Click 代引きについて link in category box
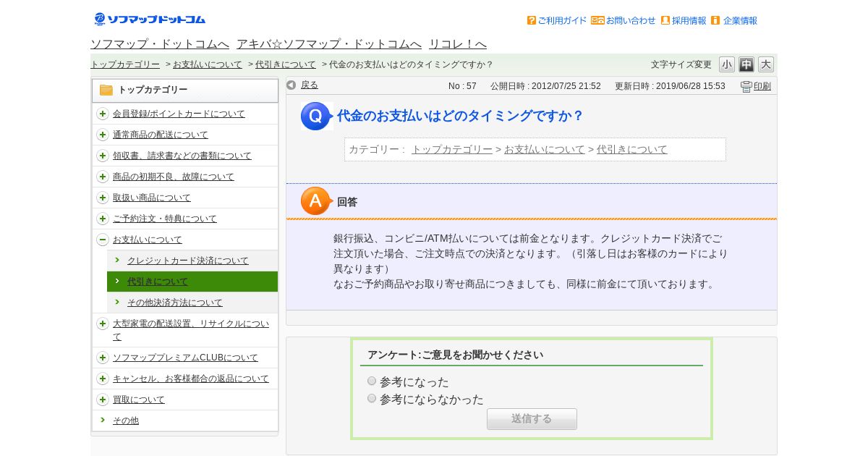Image resolution: width=868 pixels, height=456 pixels. pyautogui.click(x=632, y=149)
